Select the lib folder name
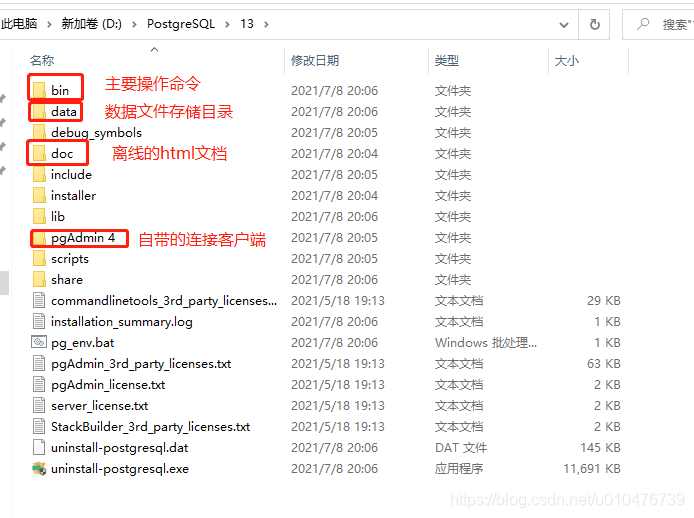694x518 pixels. point(58,216)
